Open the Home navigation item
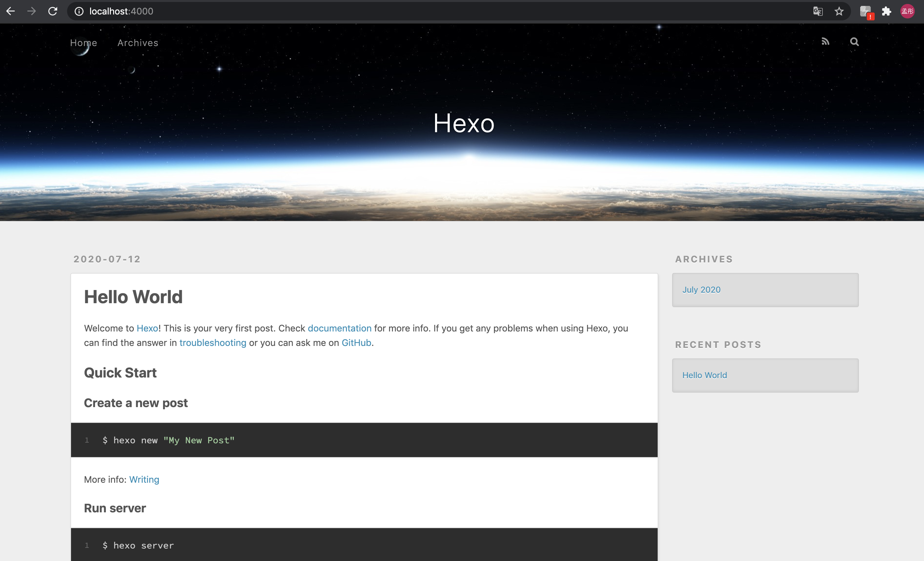 click(83, 43)
